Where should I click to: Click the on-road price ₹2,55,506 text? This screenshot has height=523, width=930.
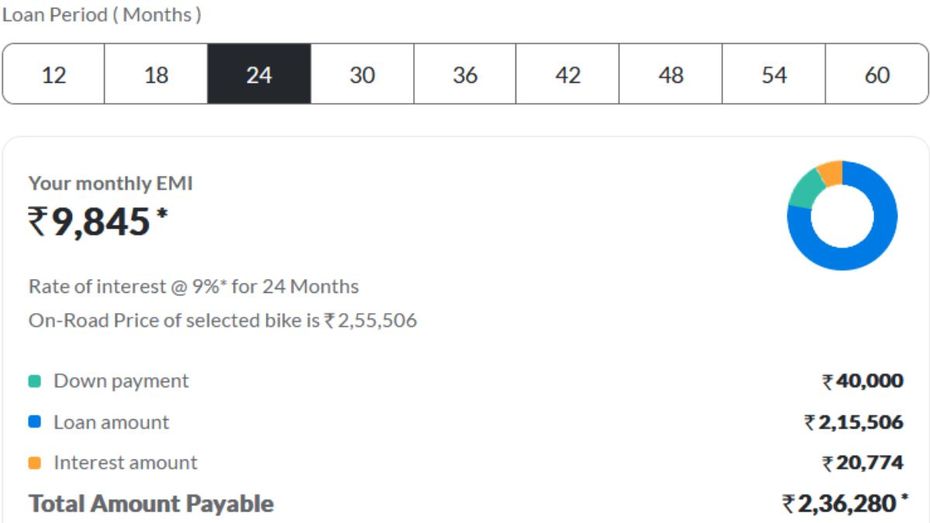coord(371,320)
